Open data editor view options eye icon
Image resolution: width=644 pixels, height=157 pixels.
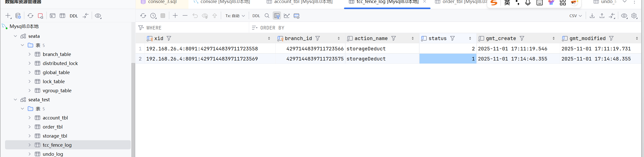click(624, 16)
